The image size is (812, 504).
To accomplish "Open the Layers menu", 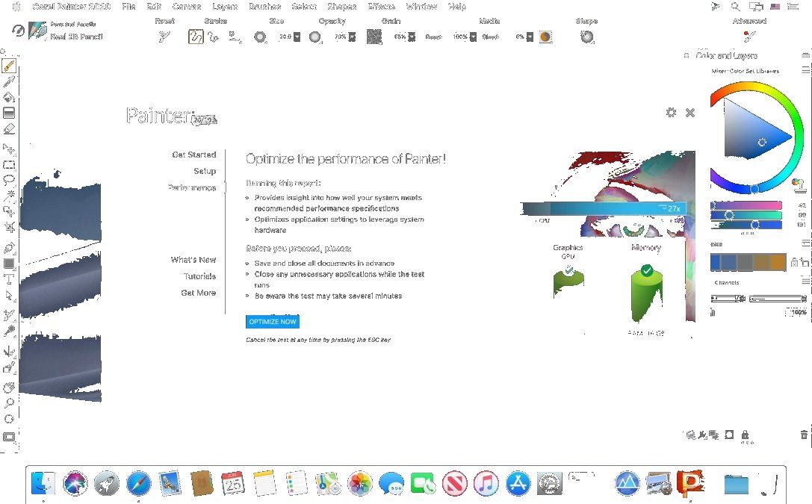I will pyautogui.click(x=225, y=6).
